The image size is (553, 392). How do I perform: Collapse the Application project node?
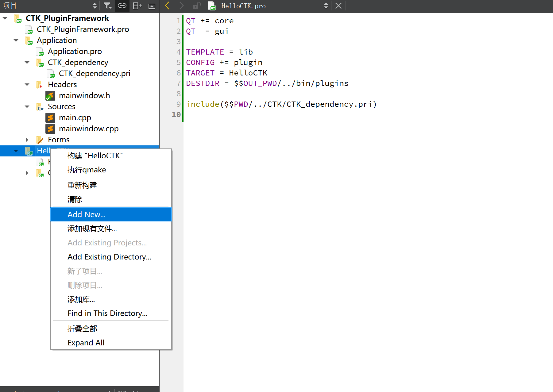16,40
